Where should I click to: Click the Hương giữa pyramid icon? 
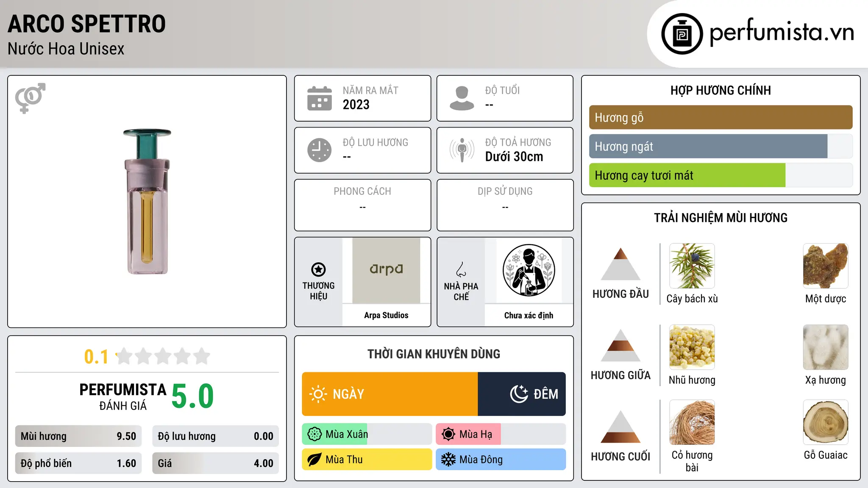[x=620, y=345]
